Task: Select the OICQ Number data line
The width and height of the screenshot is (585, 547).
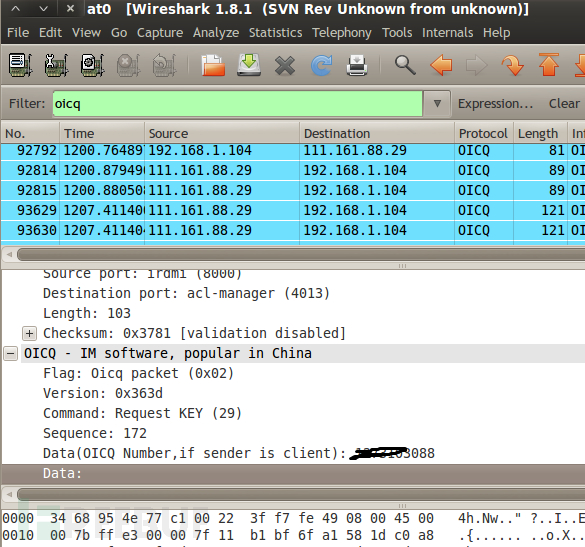Action: click(239, 453)
